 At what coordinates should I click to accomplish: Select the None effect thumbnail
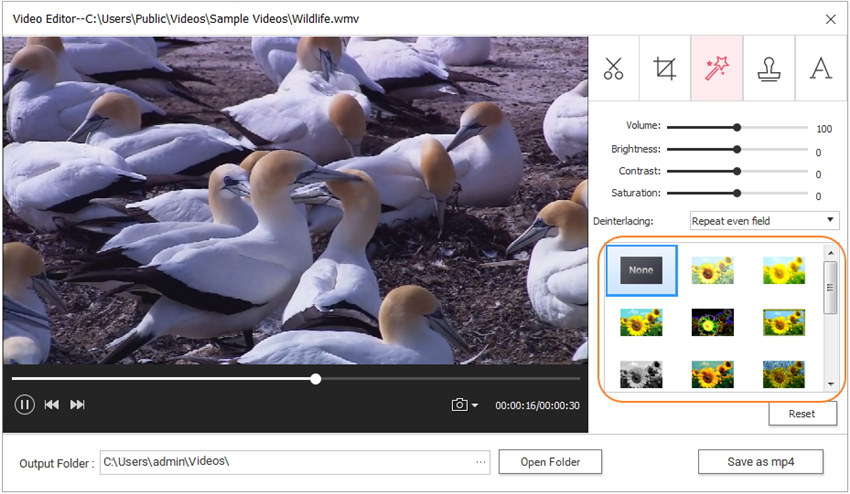click(641, 270)
